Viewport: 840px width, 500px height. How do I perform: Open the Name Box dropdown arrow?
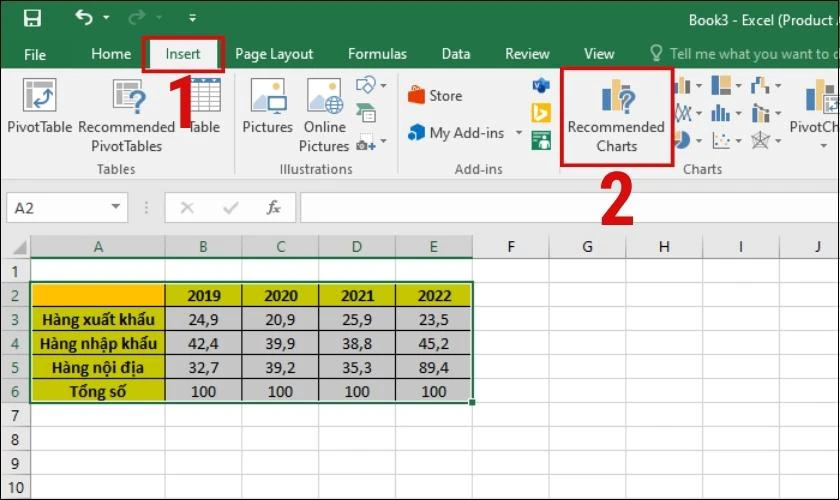[x=116, y=207]
